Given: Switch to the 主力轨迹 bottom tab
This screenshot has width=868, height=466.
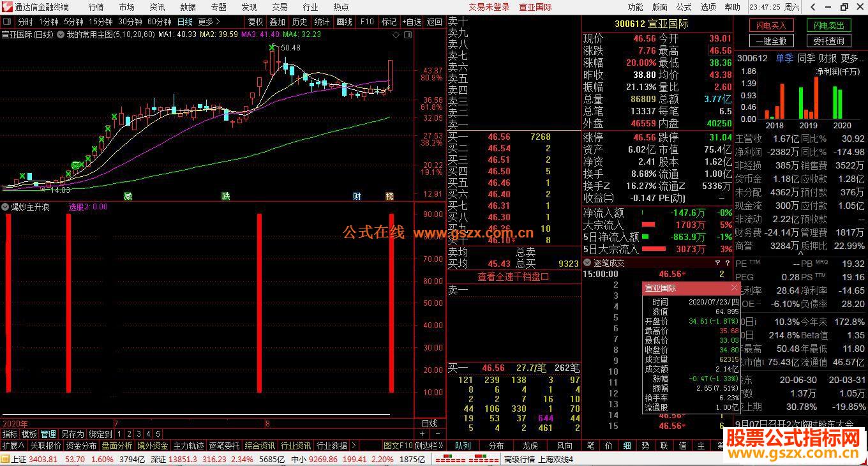Looking at the screenshot, I should 188,446.
